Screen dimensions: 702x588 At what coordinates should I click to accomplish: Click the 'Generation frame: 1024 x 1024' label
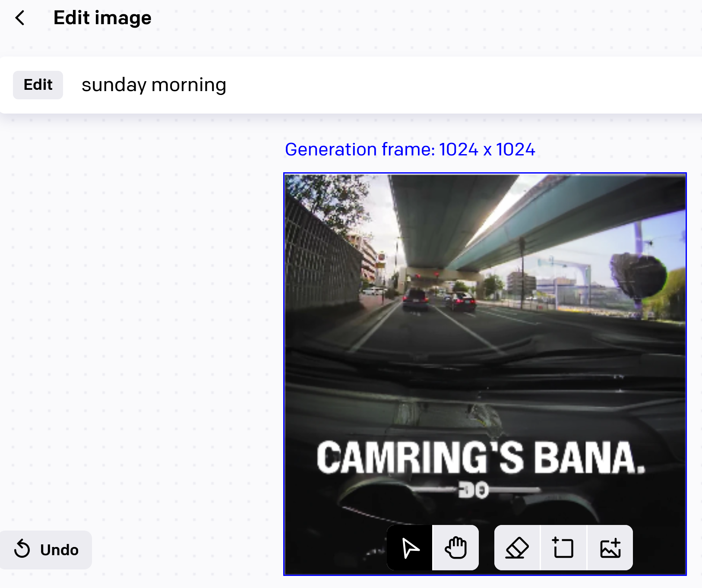tap(410, 149)
